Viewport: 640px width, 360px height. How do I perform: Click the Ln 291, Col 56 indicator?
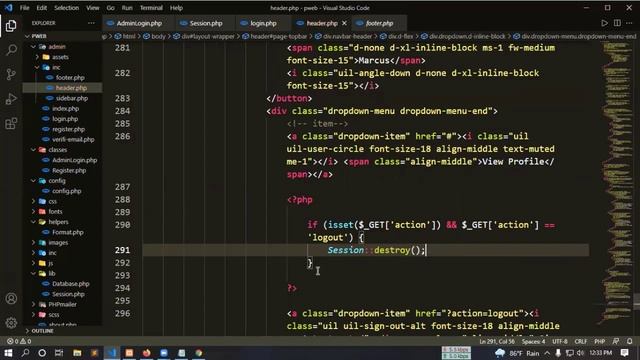[x=497, y=341]
